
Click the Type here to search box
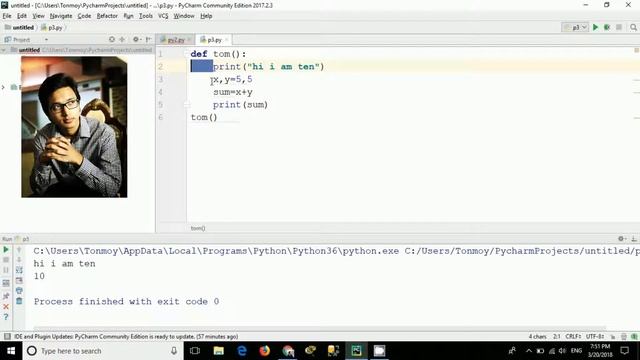point(102,351)
